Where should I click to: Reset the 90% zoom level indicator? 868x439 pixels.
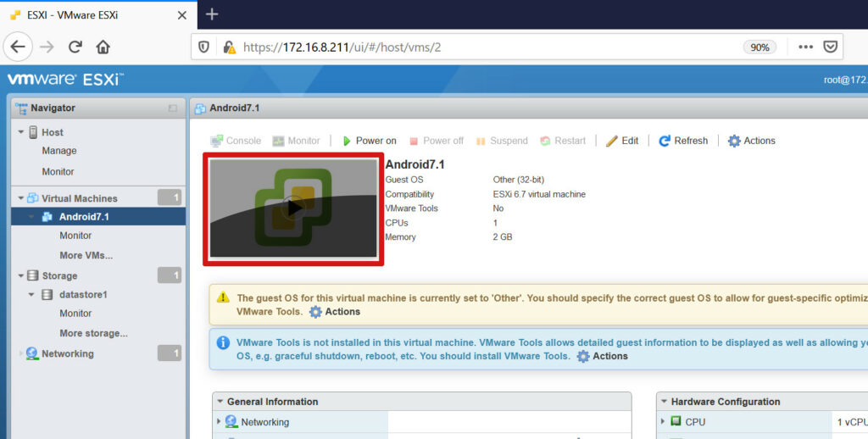click(x=759, y=47)
